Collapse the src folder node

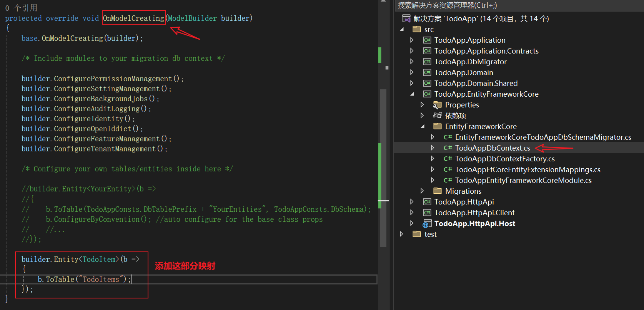click(402, 29)
